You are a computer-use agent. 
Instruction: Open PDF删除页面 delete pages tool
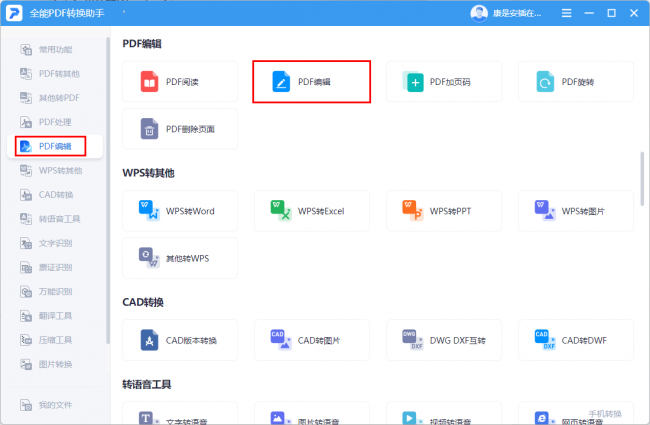(x=180, y=129)
